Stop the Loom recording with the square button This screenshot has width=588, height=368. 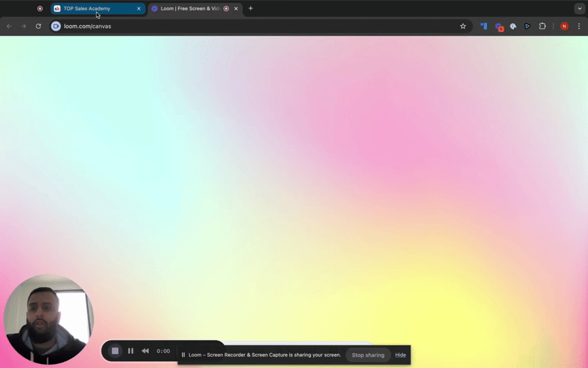pos(115,351)
